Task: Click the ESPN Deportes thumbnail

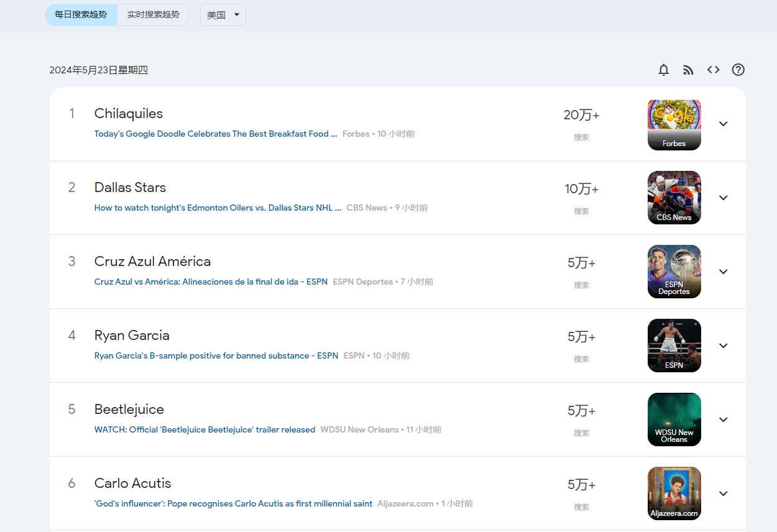Action: [x=674, y=272]
